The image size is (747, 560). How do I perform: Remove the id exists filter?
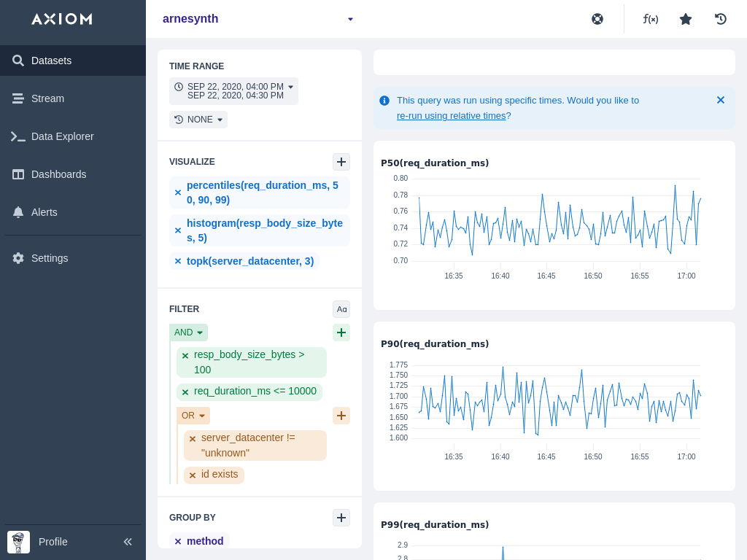[193, 475]
